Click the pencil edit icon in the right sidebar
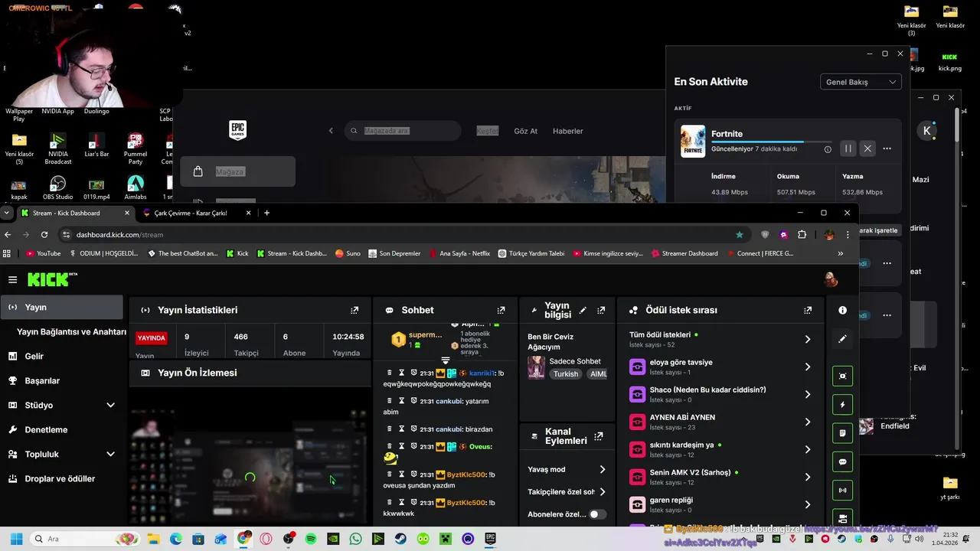The image size is (980, 551). tap(842, 338)
